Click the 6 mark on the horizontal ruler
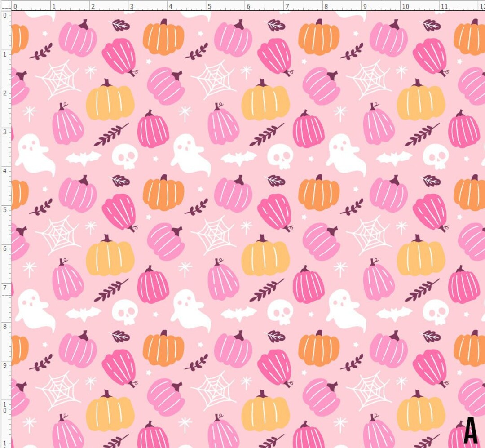This screenshot has height=448, width=485. (248, 5)
